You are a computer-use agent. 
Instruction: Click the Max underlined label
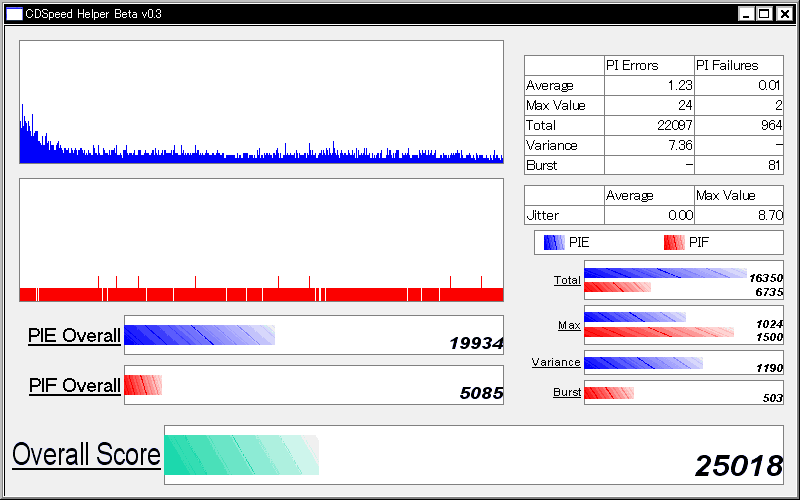coord(569,325)
